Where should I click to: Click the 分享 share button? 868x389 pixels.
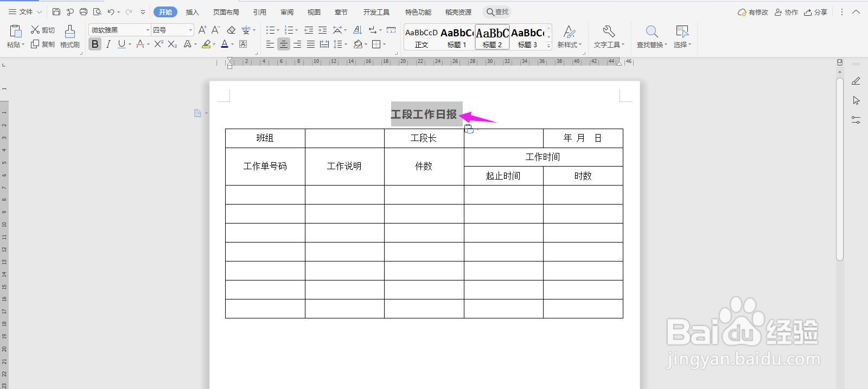(x=815, y=12)
